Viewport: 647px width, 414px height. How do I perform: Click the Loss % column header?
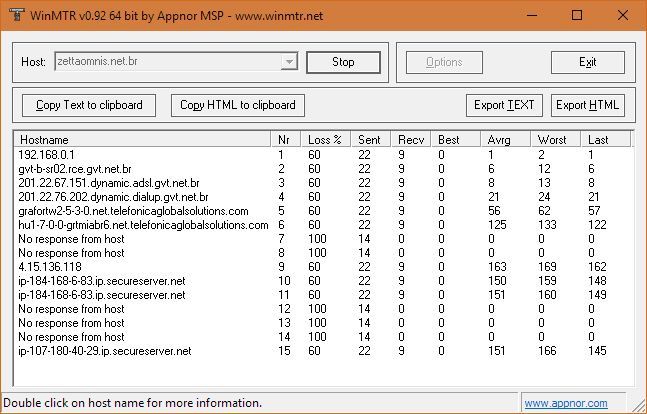(326, 140)
